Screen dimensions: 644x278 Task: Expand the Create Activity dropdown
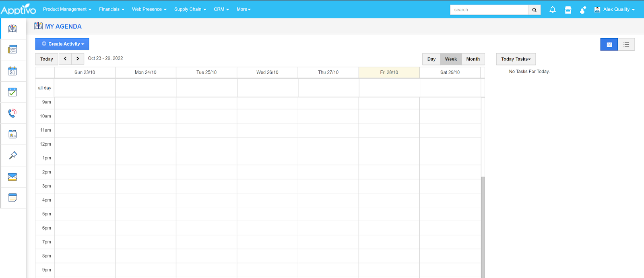click(62, 44)
